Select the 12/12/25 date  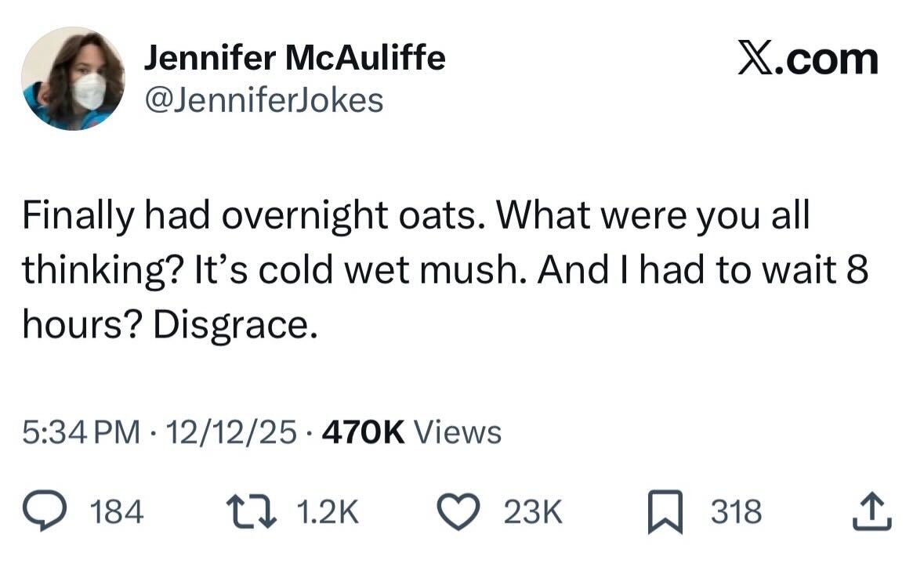click(232, 431)
